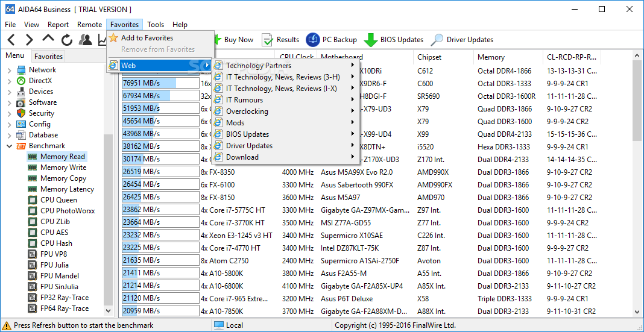Click the Up level arrow
Viewport: 644px width, 332px height.
point(48,39)
